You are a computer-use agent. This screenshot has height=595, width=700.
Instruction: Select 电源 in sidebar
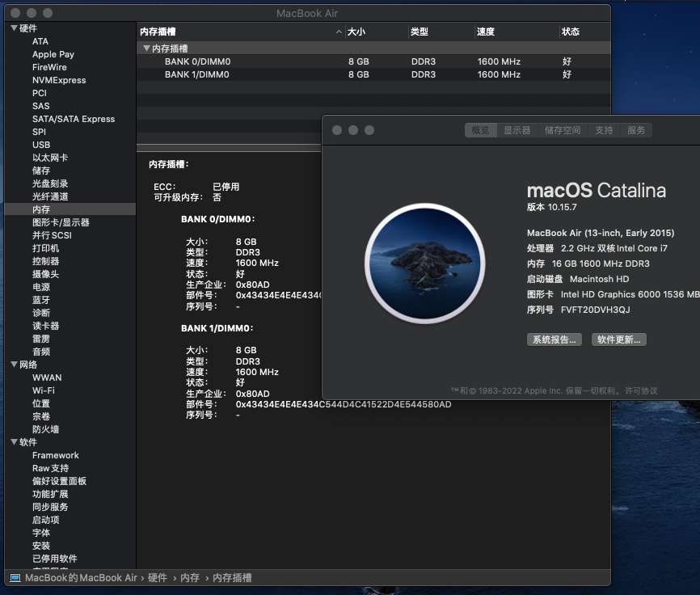pyautogui.click(x=41, y=287)
